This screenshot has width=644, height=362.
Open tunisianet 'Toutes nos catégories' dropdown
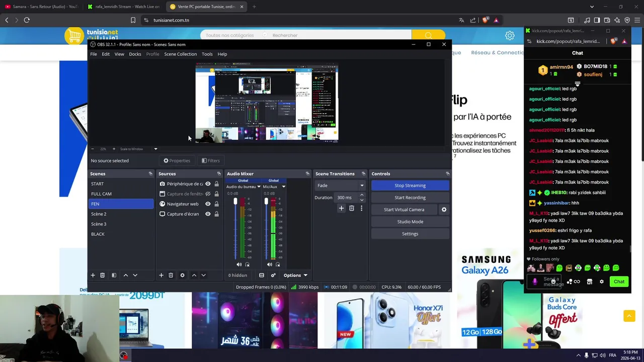coord(234,35)
